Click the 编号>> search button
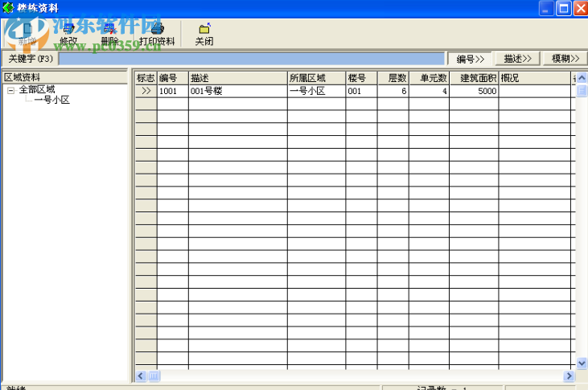588x390 pixels. 470,59
